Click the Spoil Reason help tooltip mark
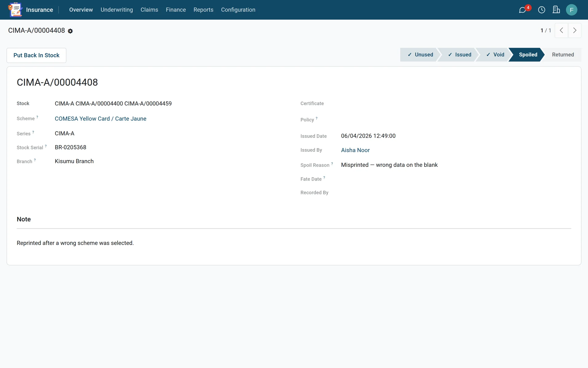The image size is (588, 368). (332, 164)
